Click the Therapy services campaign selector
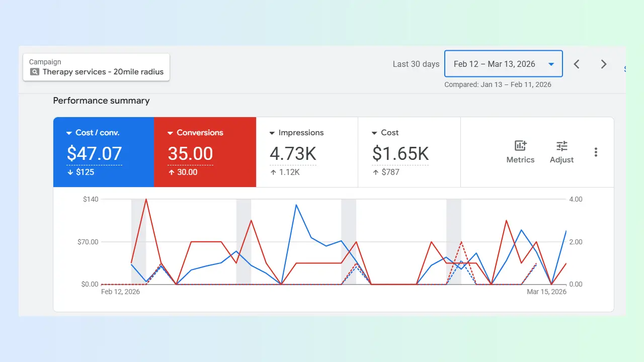The image size is (644, 362). click(x=97, y=67)
